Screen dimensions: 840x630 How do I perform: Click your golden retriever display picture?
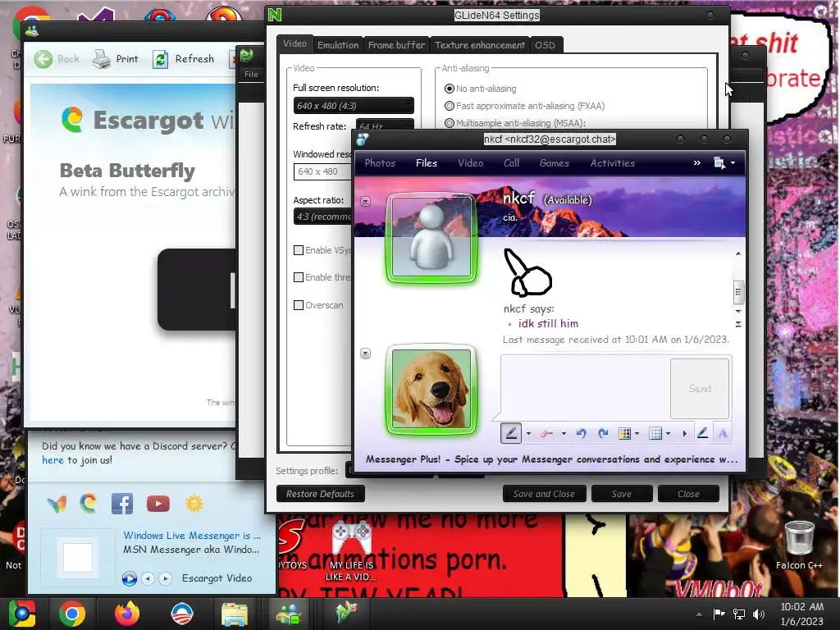[431, 389]
